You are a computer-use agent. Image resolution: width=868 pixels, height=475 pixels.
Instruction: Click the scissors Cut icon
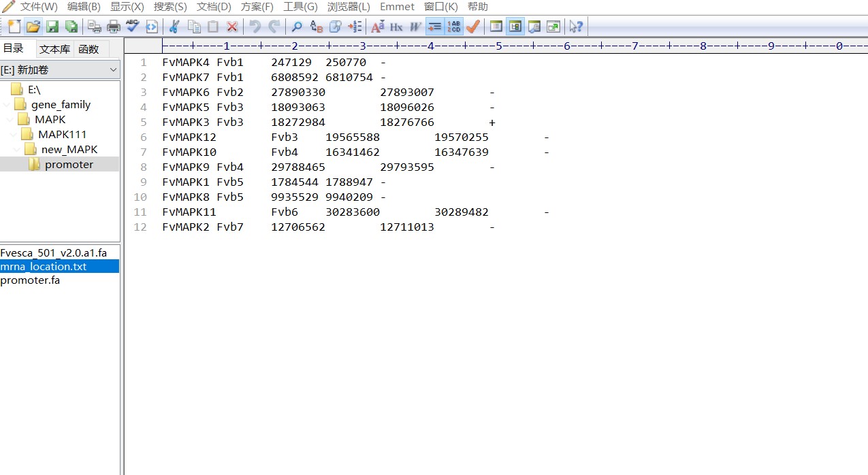tap(174, 27)
